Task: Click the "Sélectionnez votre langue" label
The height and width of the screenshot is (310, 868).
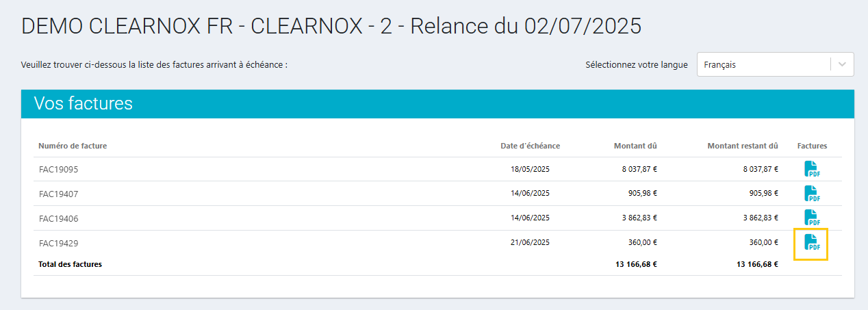Action: click(x=637, y=65)
